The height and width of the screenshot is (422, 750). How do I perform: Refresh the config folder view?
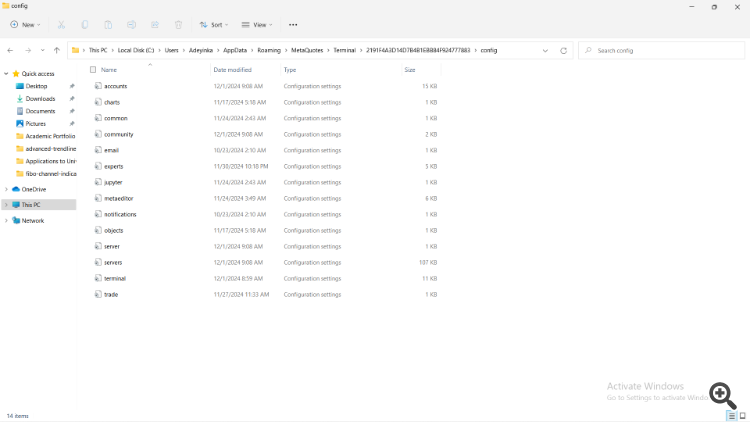coord(563,50)
